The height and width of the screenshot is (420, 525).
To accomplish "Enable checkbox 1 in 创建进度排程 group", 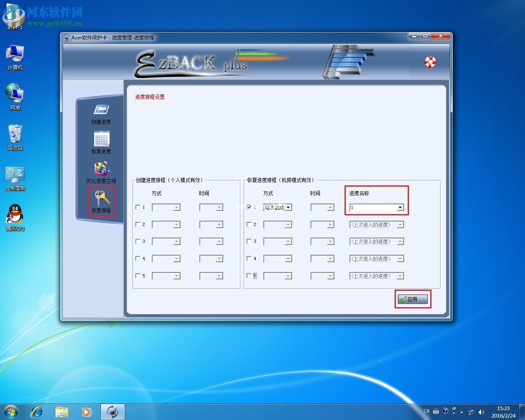I will (138, 207).
